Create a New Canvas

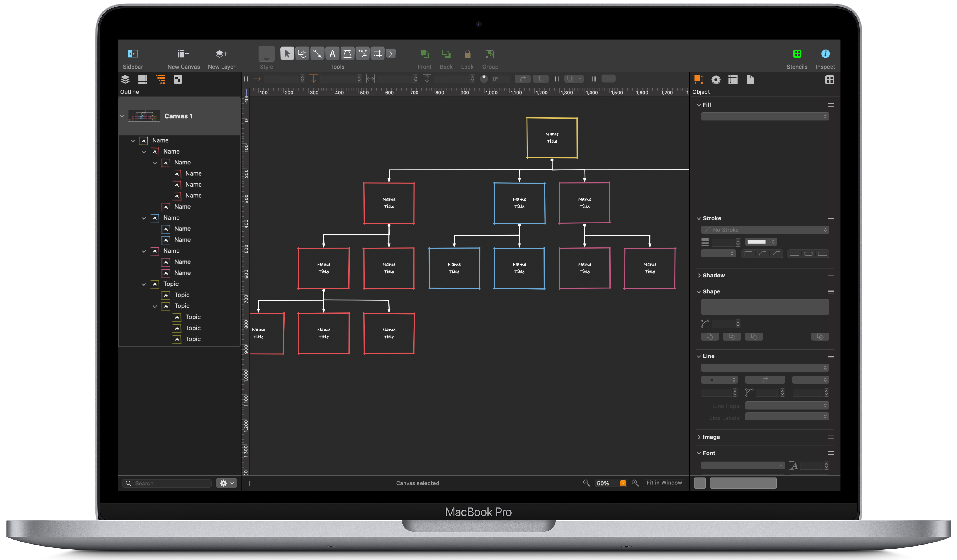(x=184, y=53)
